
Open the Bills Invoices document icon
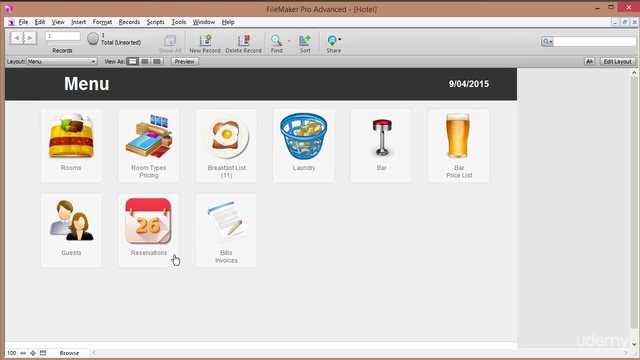(227, 221)
